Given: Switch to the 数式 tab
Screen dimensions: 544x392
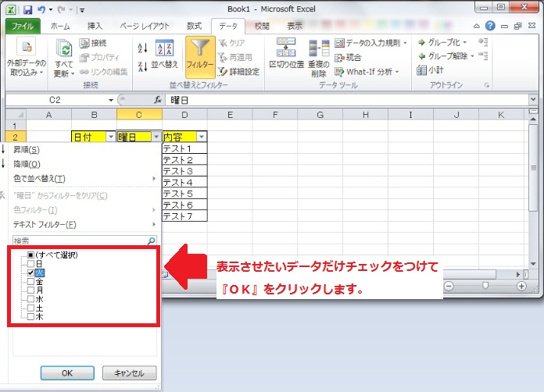Looking at the screenshot, I should pos(195,26).
